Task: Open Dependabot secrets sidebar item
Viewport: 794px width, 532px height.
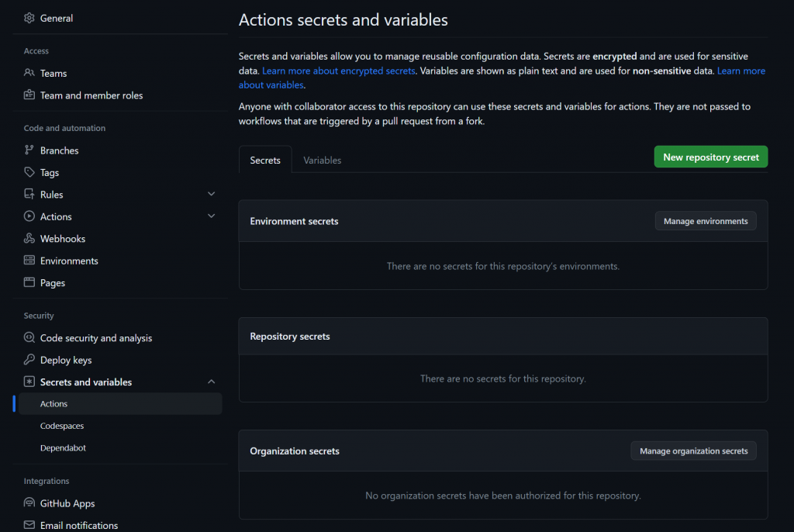Action: click(63, 447)
